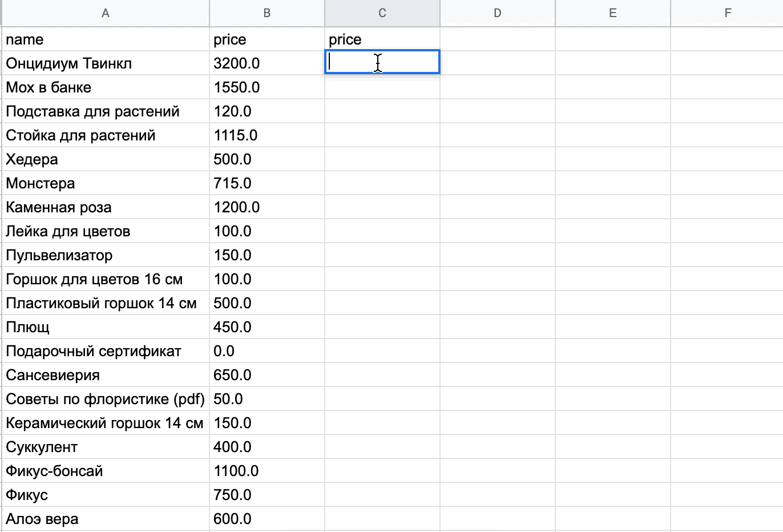Select column header A

(106, 13)
